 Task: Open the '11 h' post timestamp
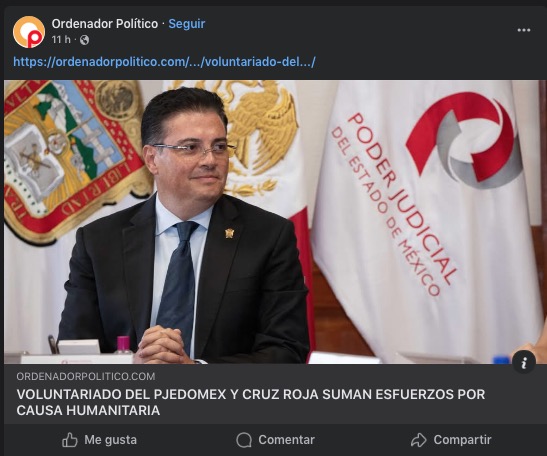[x=61, y=40]
